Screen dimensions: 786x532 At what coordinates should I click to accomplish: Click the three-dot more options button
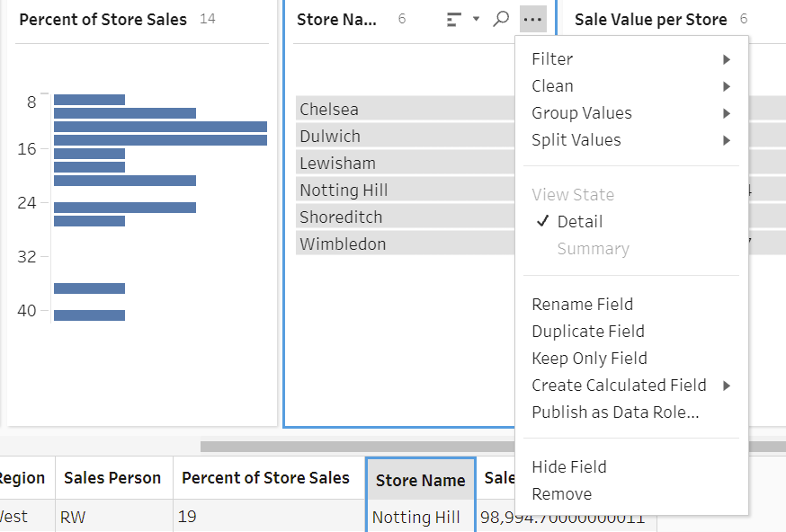(532, 19)
